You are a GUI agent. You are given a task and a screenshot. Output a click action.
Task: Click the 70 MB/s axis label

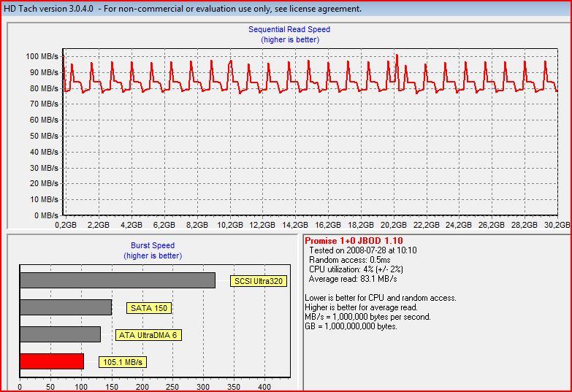pos(44,104)
